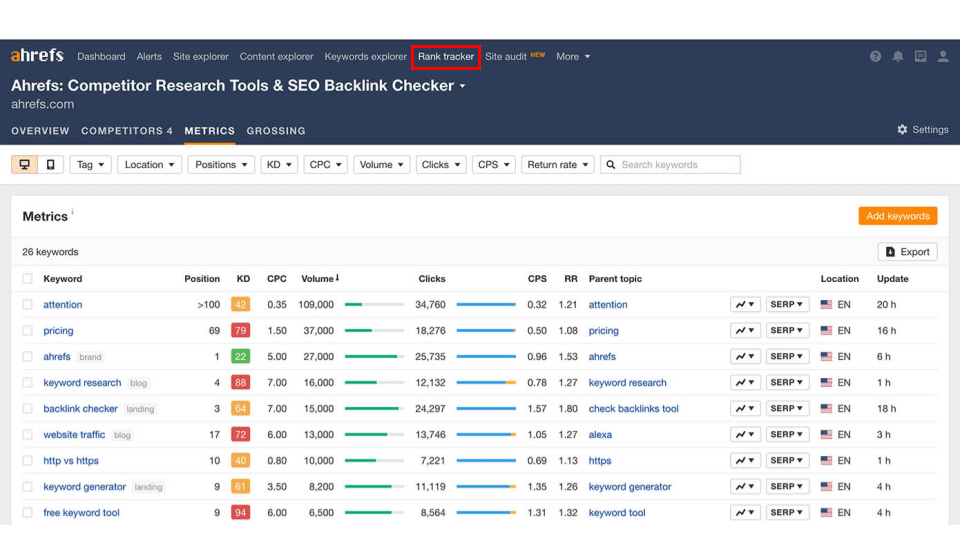Viewport: 960px width, 540px height.
Task: Tick the select-all keywords checkbox
Action: coord(27,279)
